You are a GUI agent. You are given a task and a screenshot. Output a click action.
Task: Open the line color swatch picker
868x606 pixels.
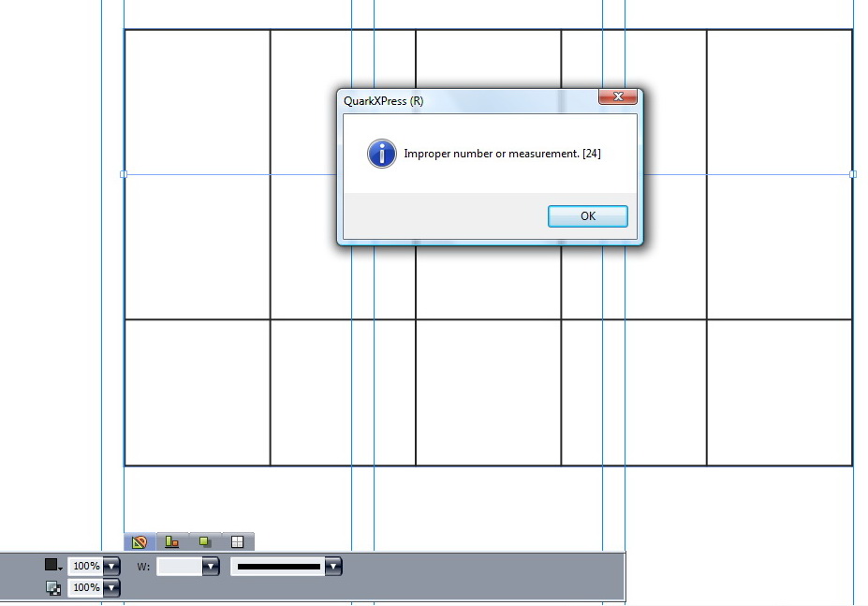point(52,565)
